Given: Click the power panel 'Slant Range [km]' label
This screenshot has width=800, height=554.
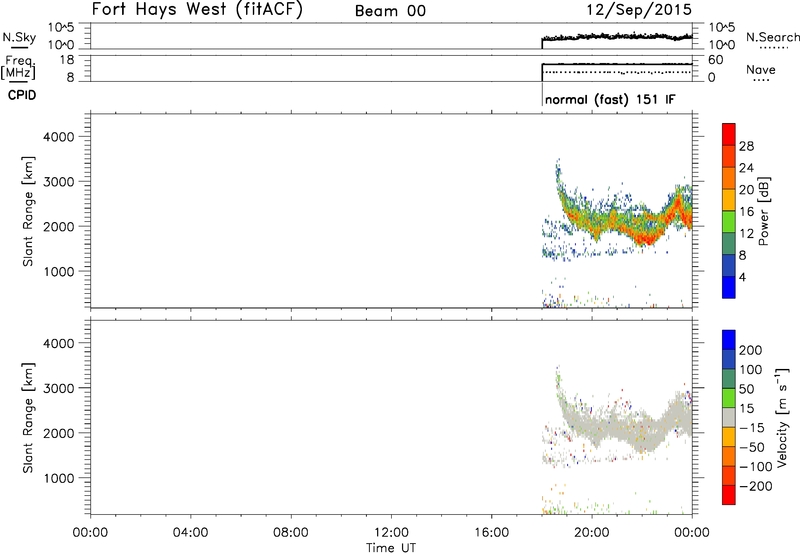Looking at the screenshot, I should click(28, 211).
